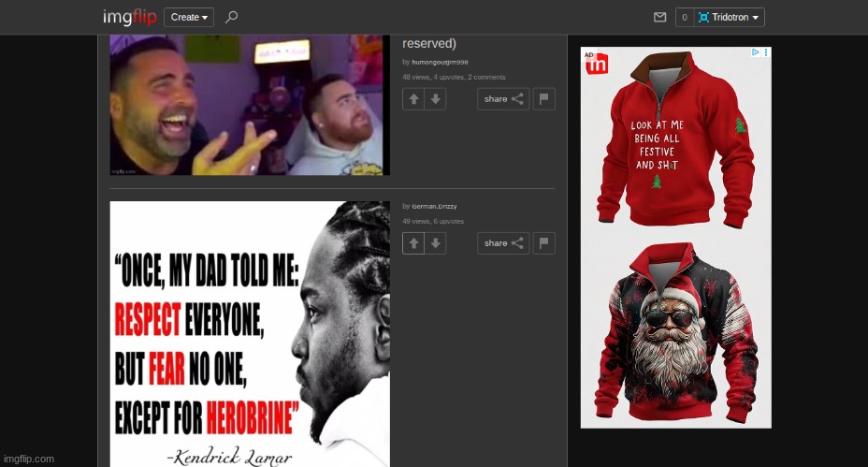
Task: Expand the Create dropdown menu
Action: pyautogui.click(x=189, y=17)
